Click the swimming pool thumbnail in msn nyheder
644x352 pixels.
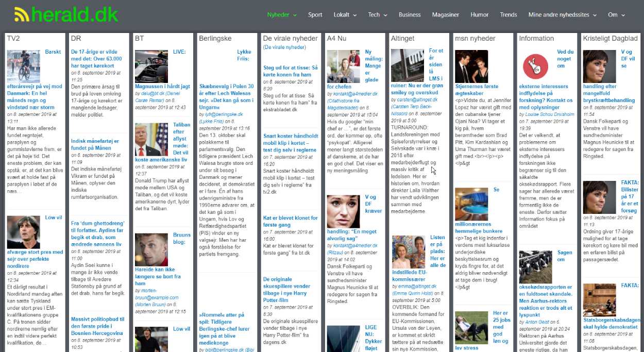(x=471, y=204)
